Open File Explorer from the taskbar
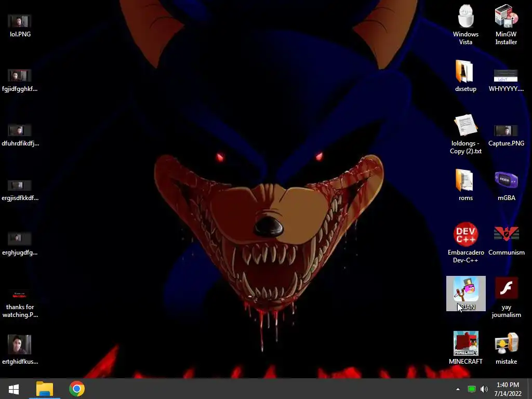The width and height of the screenshot is (532, 399). point(45,389)
